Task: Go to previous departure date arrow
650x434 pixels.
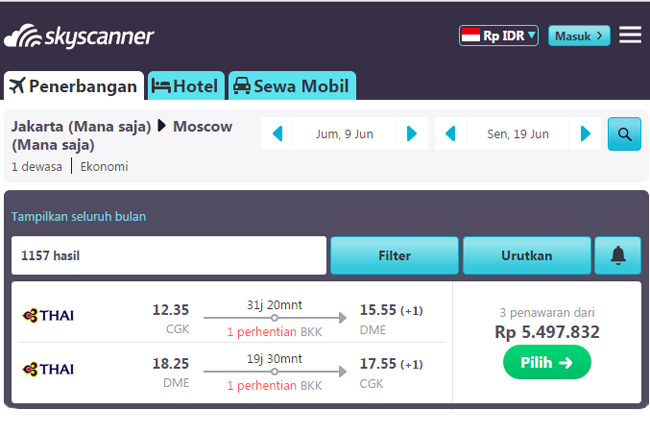Action: tap(277, 134)
